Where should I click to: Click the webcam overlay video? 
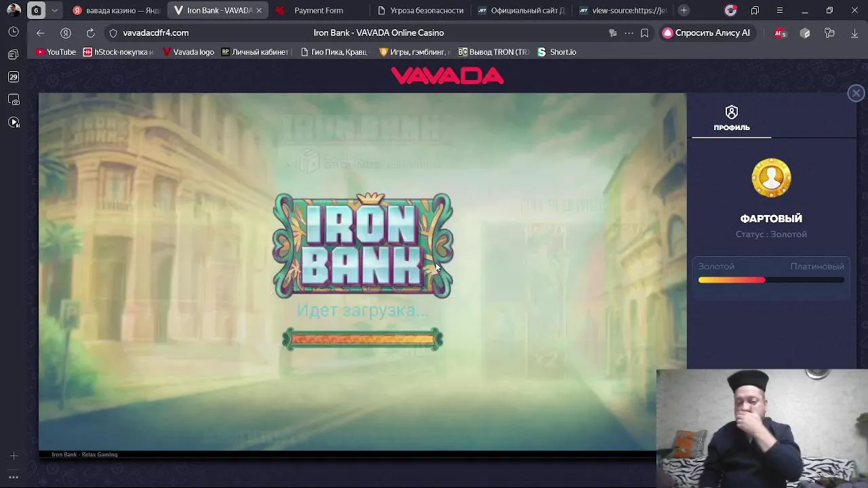pos(762,428)
